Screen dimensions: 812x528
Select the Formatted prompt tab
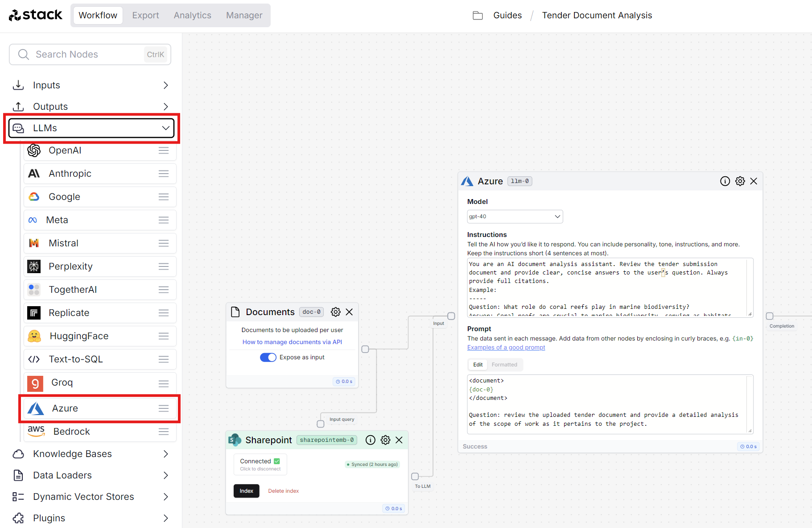(x=504, y=365)
